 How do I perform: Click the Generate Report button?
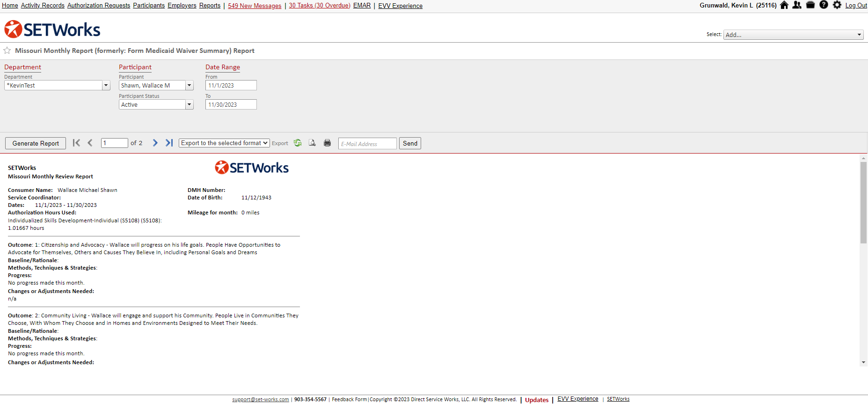36,143
